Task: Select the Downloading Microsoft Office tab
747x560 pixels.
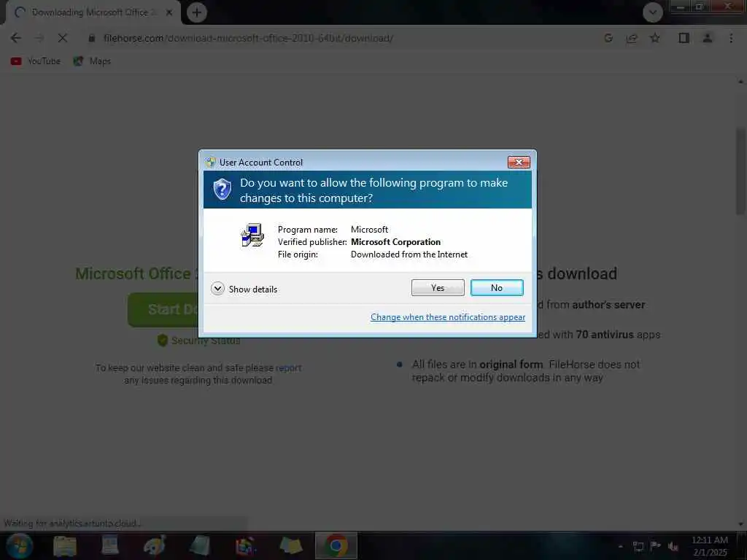Action: click(93, 12)
